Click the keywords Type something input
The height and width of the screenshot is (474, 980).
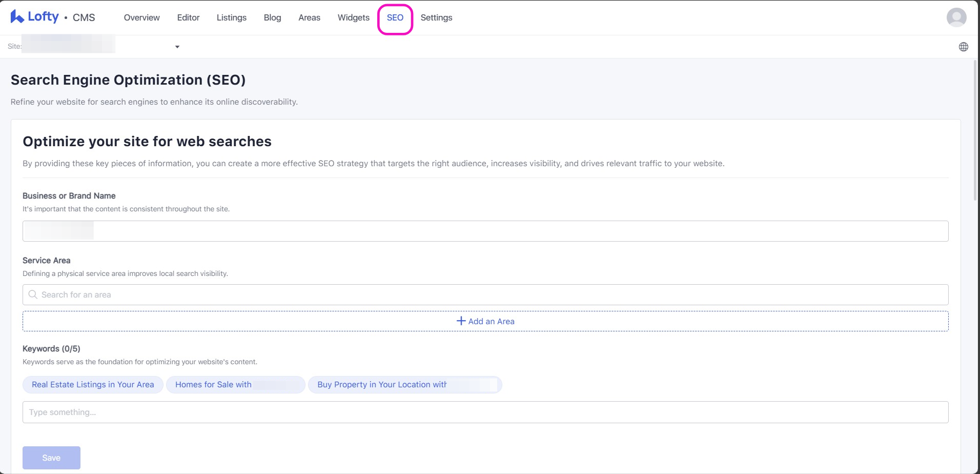[485, 412]
